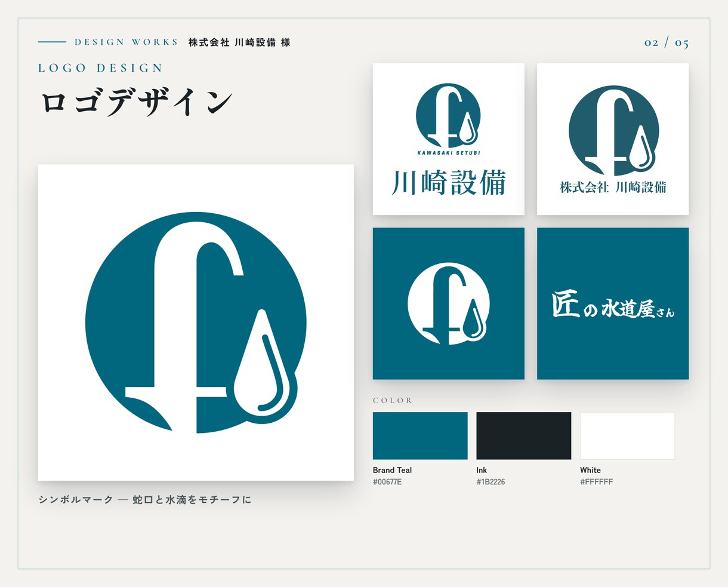Click the COLOR section label
The image size is (728, 587).
(x=393, y=400)
